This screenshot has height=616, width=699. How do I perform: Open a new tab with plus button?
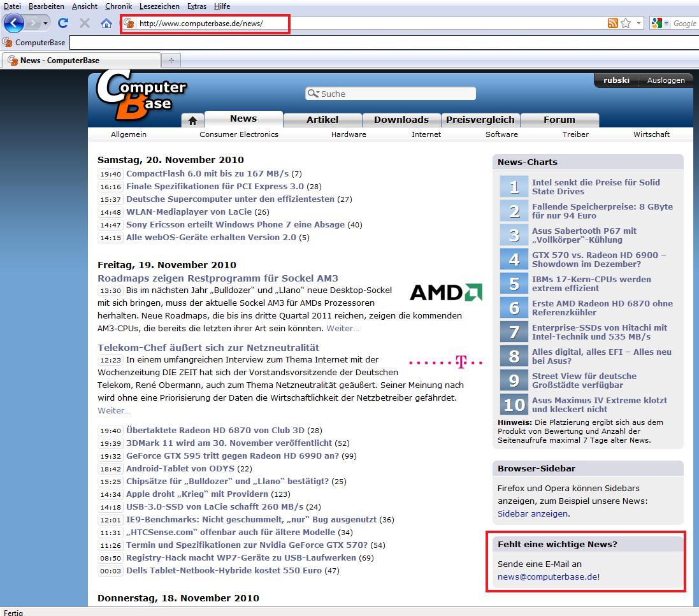pos(171,60)
